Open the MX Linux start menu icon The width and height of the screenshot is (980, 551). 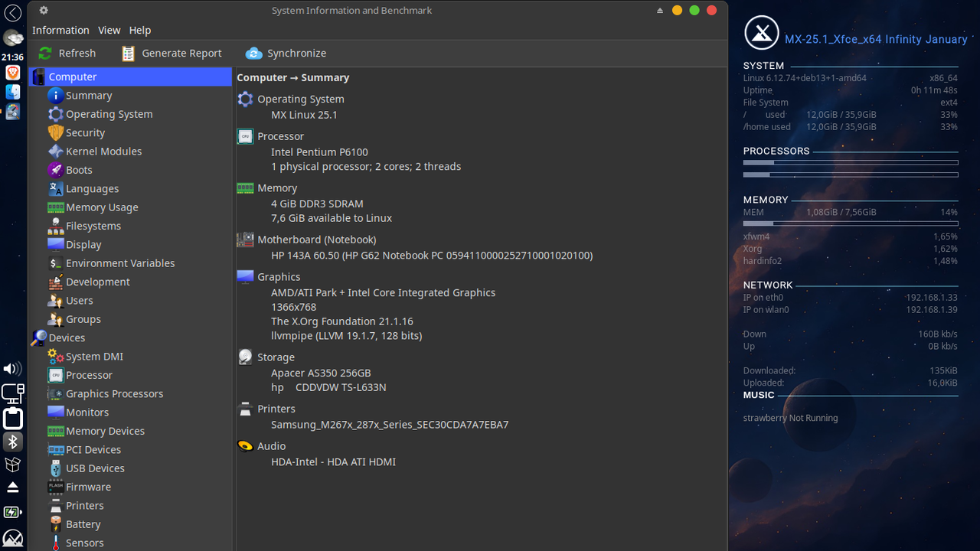coord(12,538)
